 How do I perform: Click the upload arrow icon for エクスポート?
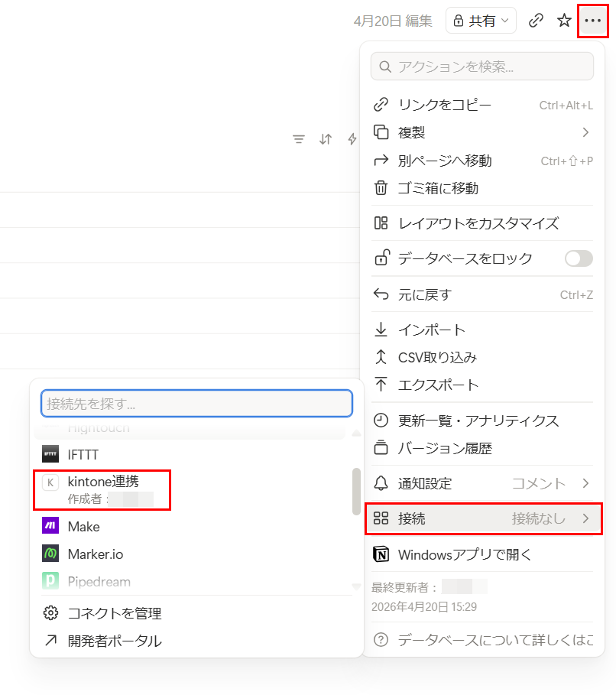(x=381, y=385)
